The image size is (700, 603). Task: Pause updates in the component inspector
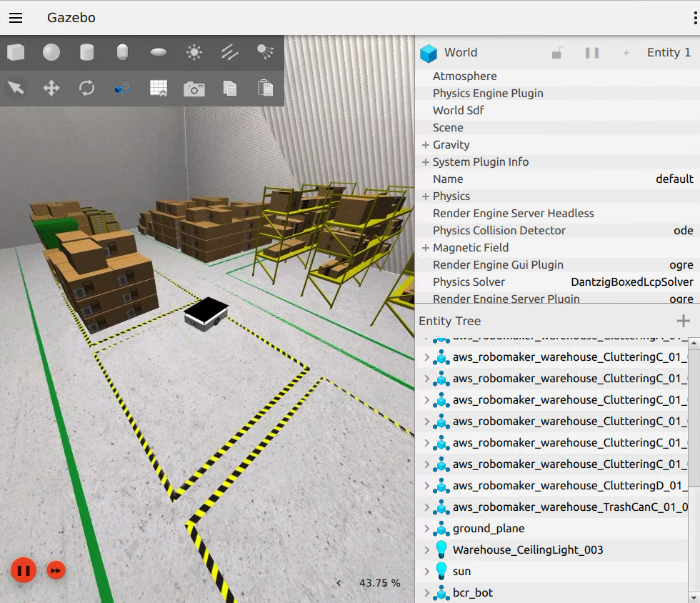[592, 53]
